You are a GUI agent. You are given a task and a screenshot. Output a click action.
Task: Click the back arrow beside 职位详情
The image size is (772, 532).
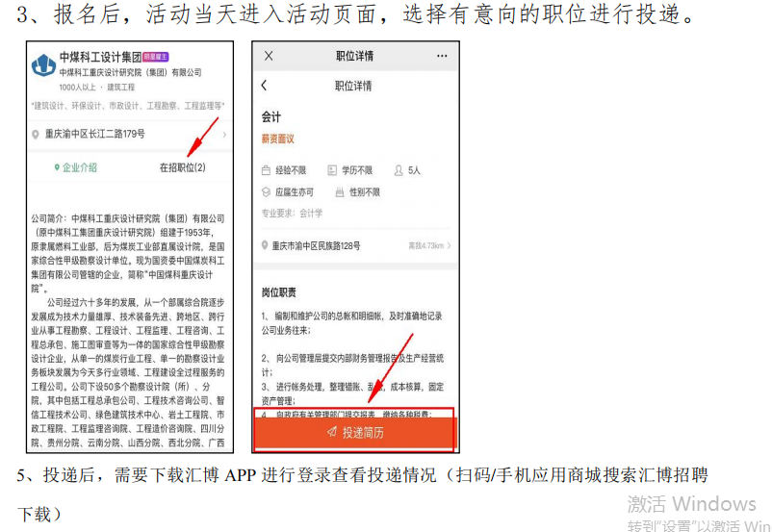(x=266, y=86)
